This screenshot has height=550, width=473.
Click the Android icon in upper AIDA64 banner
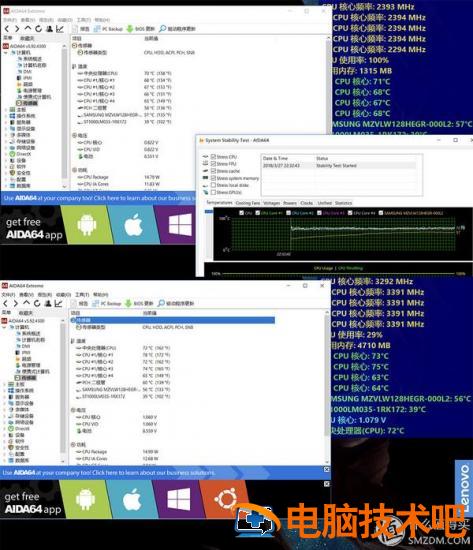[x=87, y=225]
